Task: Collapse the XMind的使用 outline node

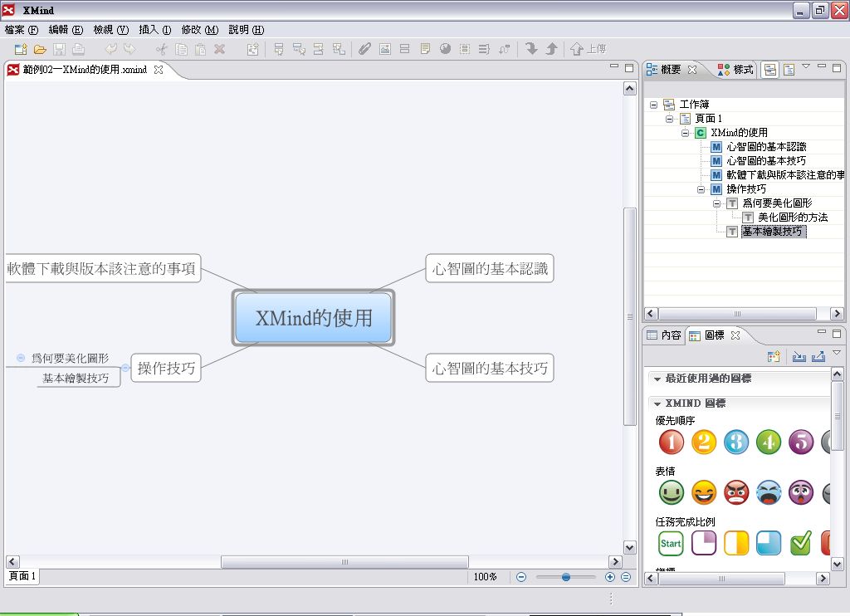Action: tap(685, 133)
